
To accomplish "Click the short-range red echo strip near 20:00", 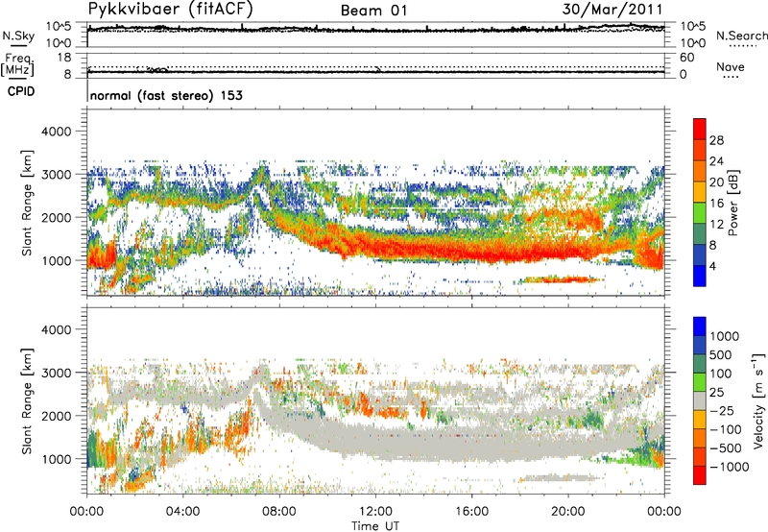I will coord(561,279).
